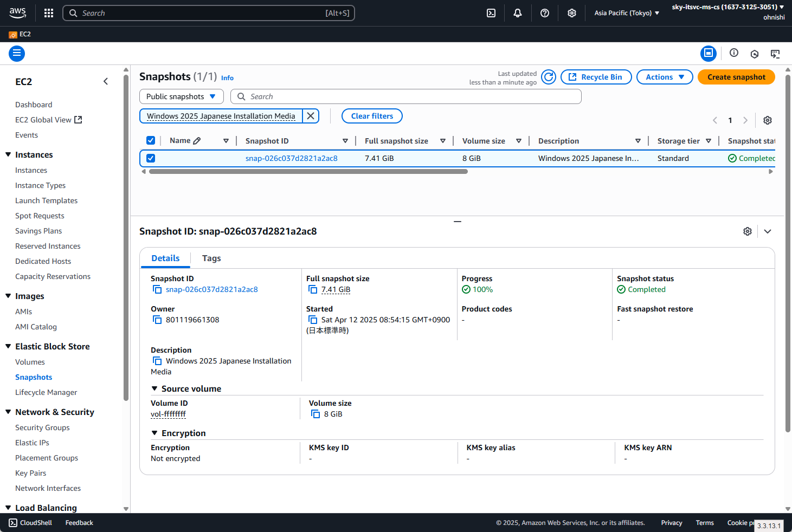Click the Create snapshot button
The image size is (792, 532).
pos(736,76)
